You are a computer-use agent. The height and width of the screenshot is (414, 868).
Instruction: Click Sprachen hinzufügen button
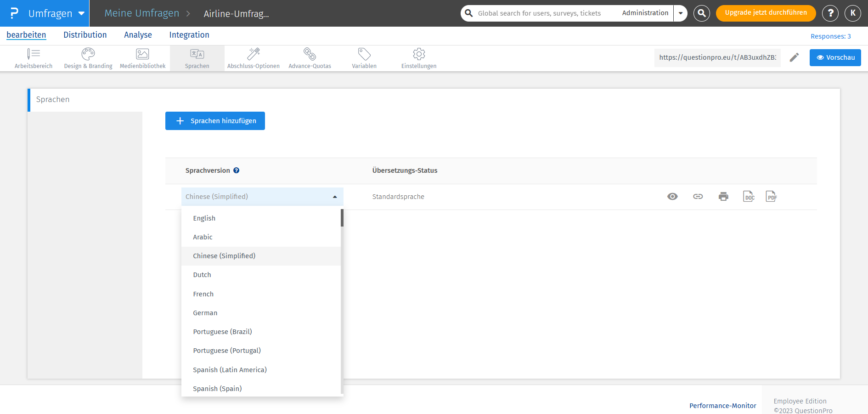(215, 121)
